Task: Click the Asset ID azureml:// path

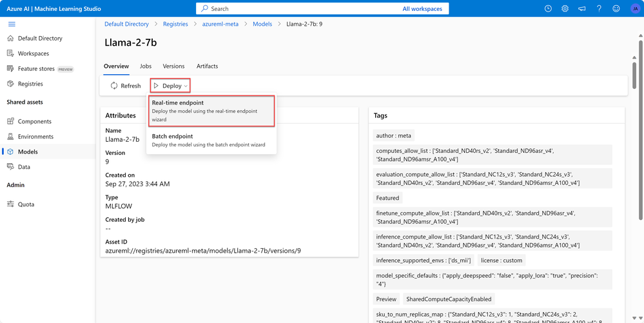Action: click(x=203, y=250)
